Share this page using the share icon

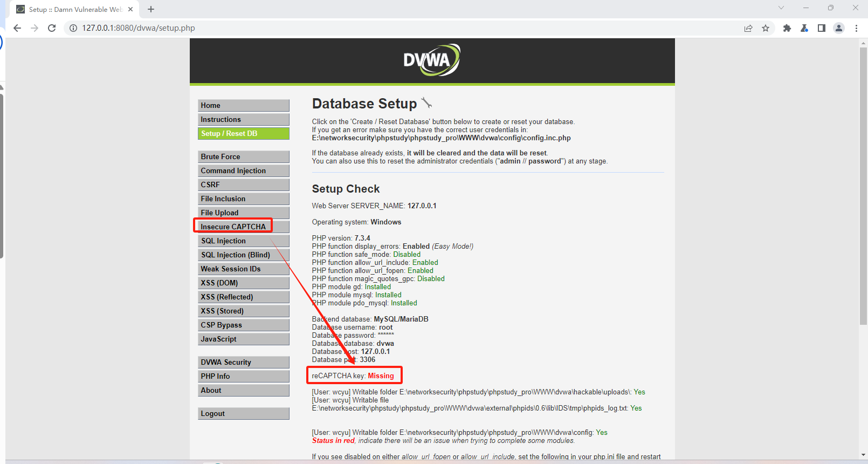[748, 28]
